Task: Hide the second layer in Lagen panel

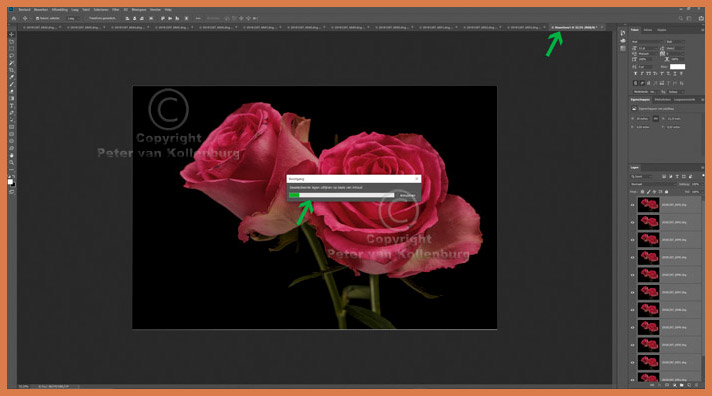Action: click(x=633, y=223)
